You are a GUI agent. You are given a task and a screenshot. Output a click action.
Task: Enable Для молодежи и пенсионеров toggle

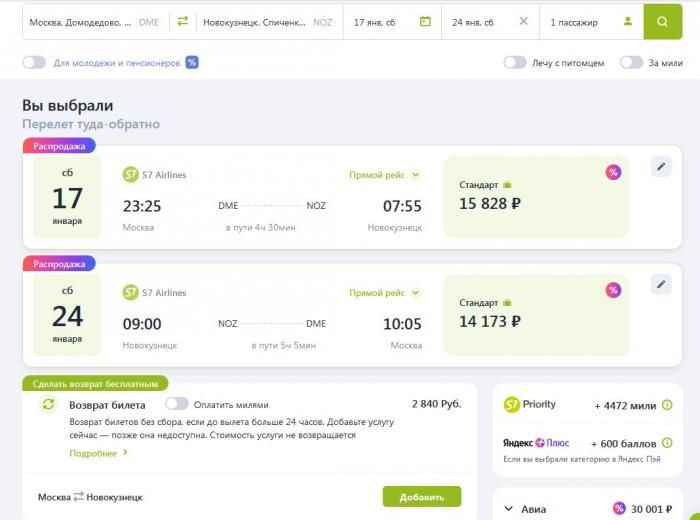pyautogui.click(x=35, y=62)
